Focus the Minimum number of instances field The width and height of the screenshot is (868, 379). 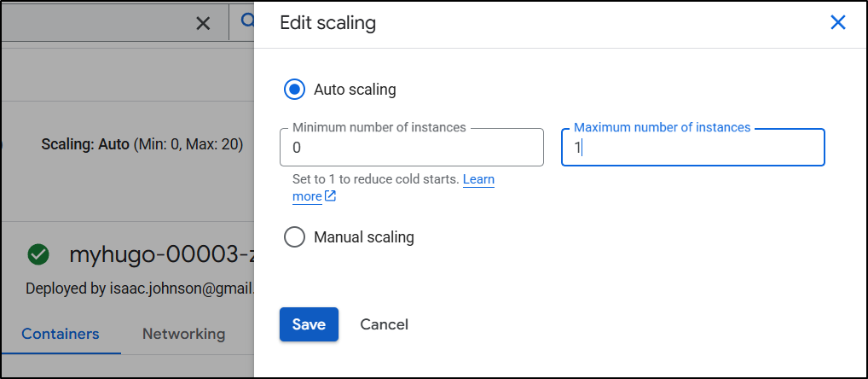point(411,148)
